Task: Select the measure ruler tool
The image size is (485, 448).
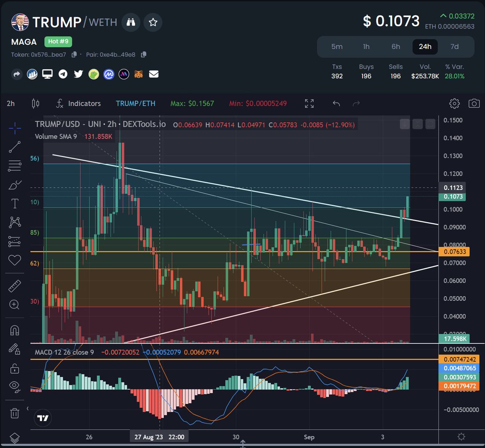Action: [x=15, y=286]
